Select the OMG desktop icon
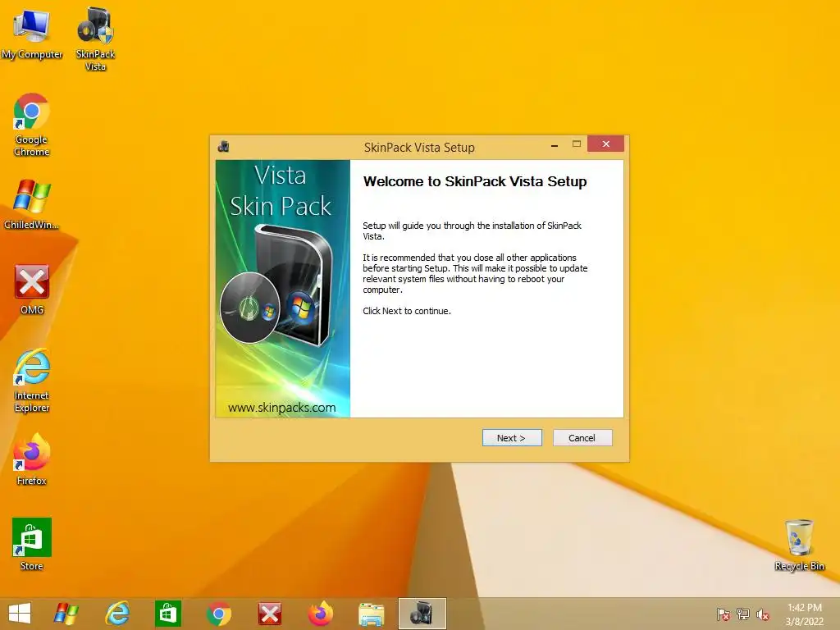Screen dimensions: 840x630 (x=32, y=290)
